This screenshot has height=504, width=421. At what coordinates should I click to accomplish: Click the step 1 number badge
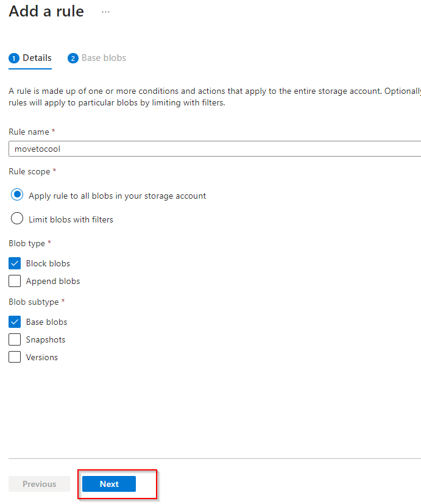[x=14, y=59]
